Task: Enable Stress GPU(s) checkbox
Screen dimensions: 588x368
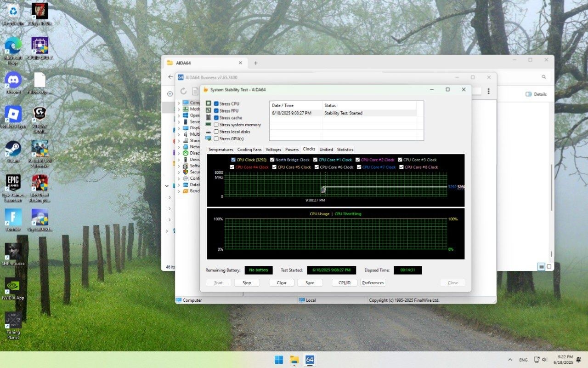Action: coord(216,138)
